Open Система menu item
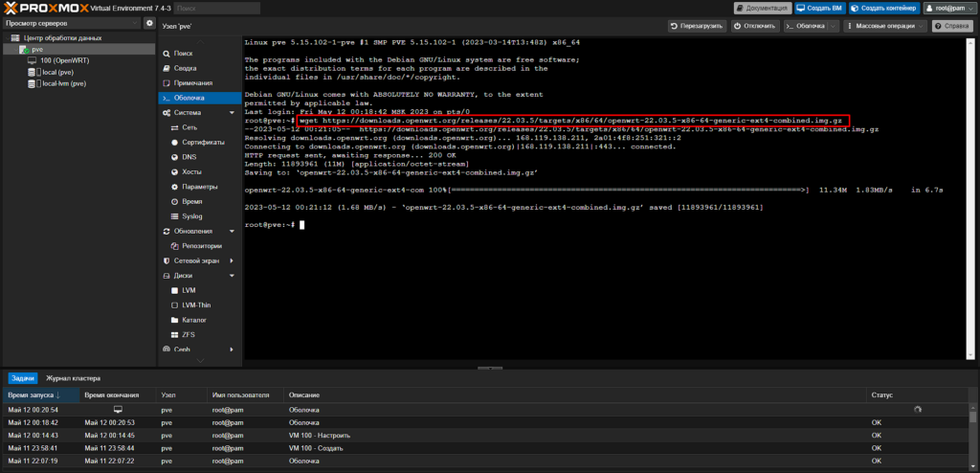This screenshot has width=980, height=473. [188, 113]
